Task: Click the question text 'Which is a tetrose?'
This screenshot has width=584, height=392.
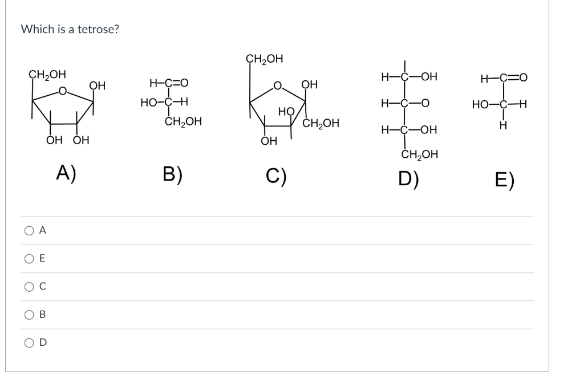Action: pos(70,29)
